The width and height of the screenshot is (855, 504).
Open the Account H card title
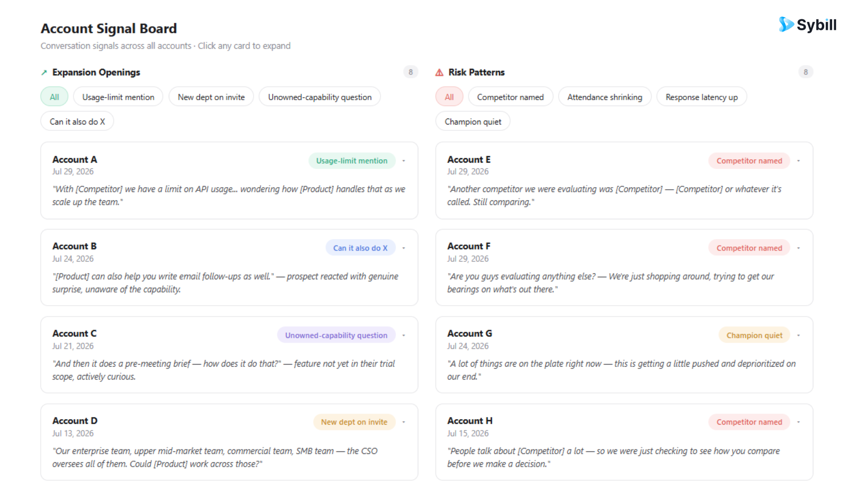click(x=470, y=421)
